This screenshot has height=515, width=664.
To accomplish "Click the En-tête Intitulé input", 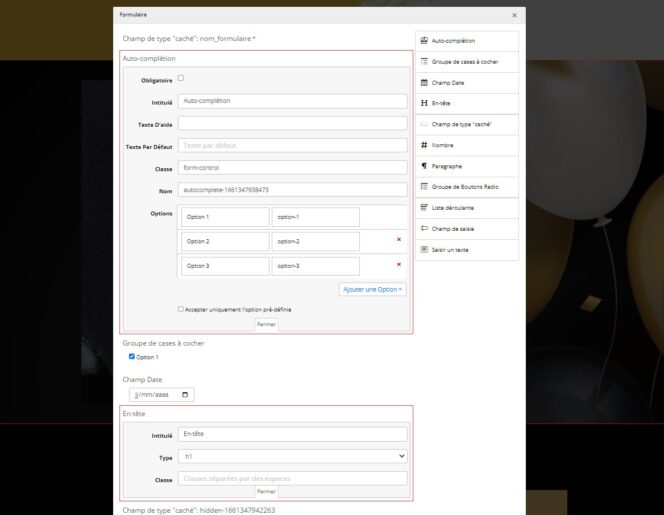I will pyautogui.click(x=293, y=434).
